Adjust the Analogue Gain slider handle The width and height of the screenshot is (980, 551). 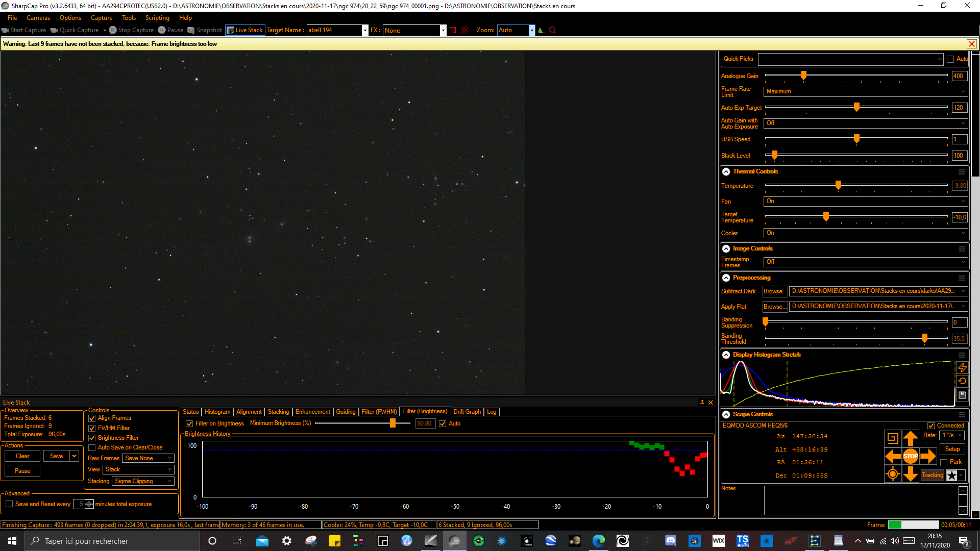click(803, 76)
